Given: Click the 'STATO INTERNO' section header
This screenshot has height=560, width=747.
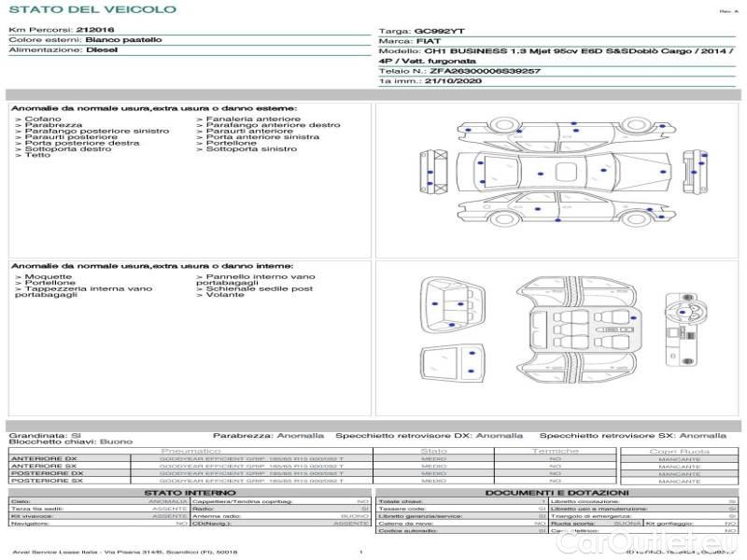Looking at the screenshot, I should [x=190, y=493].
